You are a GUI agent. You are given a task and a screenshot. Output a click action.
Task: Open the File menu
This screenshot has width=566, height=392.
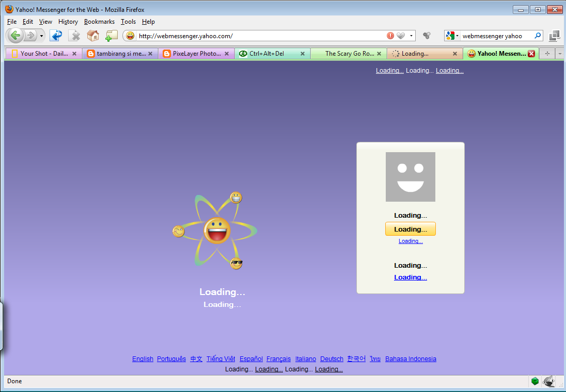click(12, 22)
